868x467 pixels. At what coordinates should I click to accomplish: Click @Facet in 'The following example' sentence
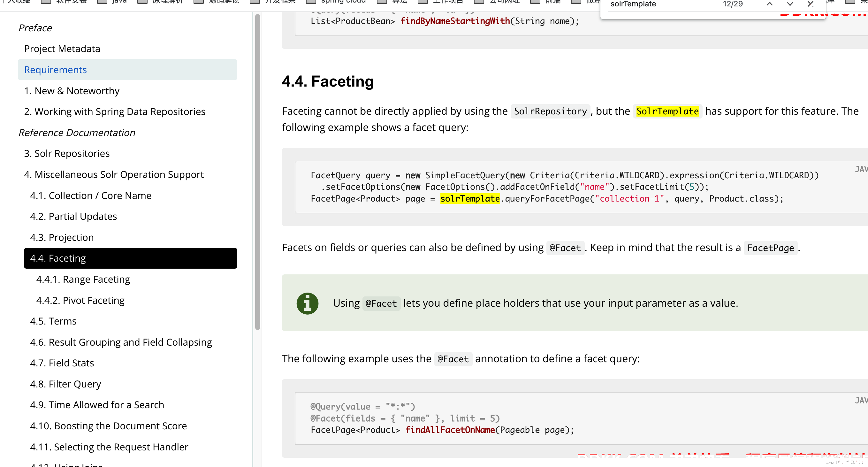pyautogui.click(x=453, y=359)
